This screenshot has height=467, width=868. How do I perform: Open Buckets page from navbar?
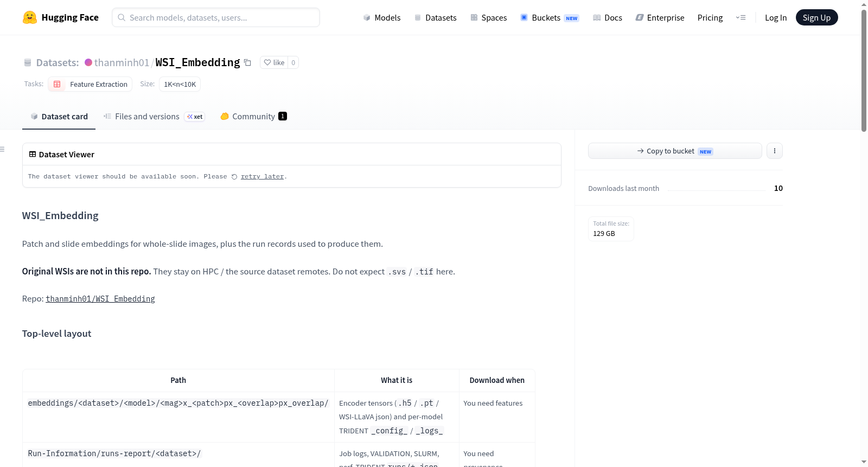[x=550, y=17]
